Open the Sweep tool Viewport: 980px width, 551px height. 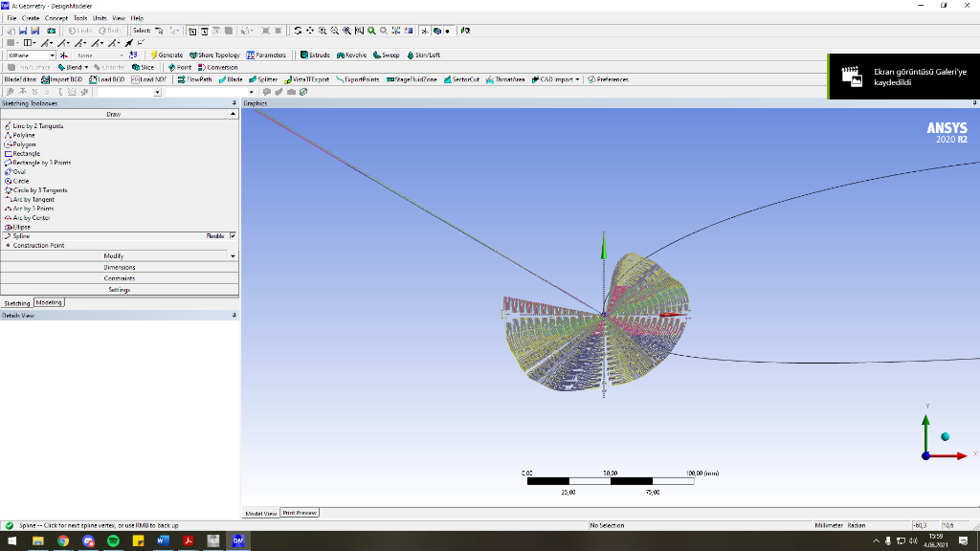[387, 55]
